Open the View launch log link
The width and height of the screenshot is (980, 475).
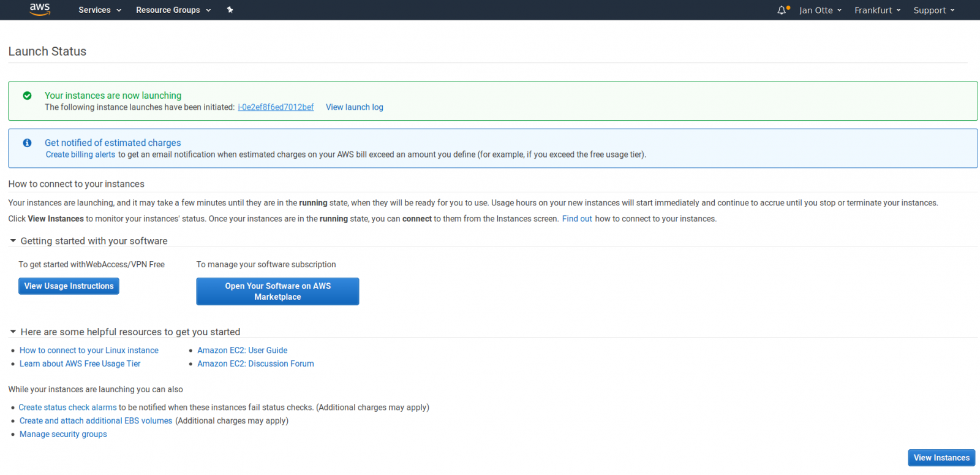point(354,107)
